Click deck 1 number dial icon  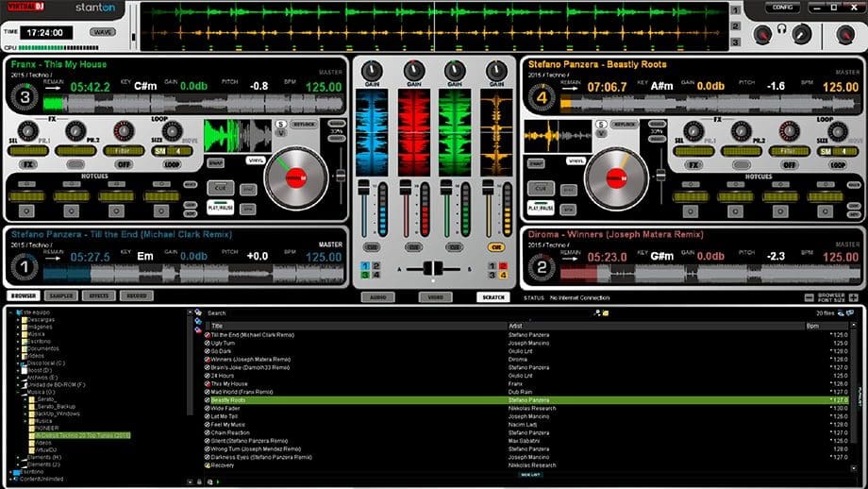[x=25, y=267]
